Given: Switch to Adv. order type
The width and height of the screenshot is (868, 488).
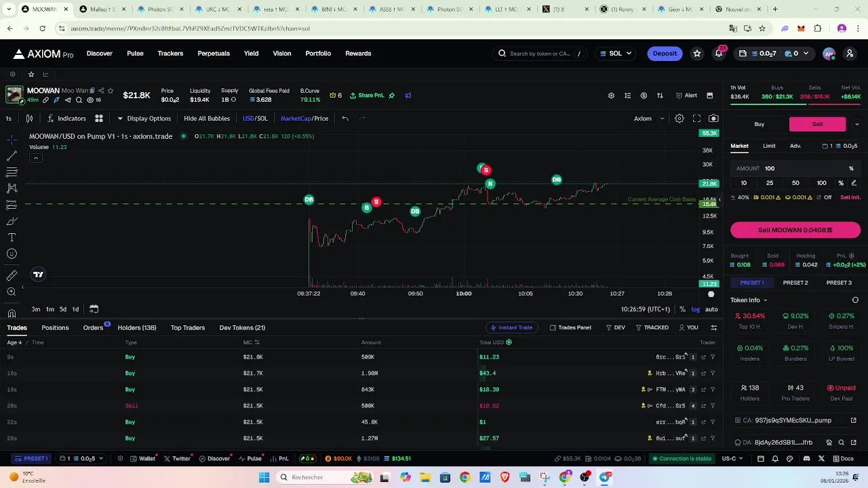Looking at the screenshot, I should 795,146.
